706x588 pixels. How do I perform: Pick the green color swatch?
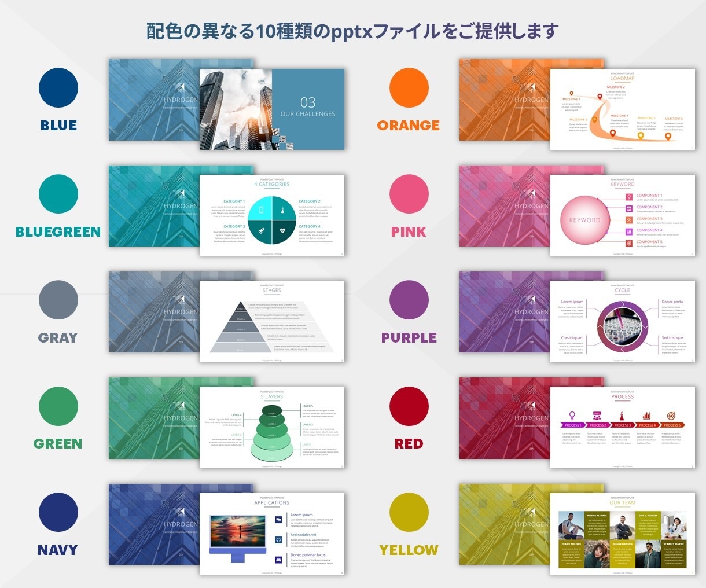(x=58, y=406)
